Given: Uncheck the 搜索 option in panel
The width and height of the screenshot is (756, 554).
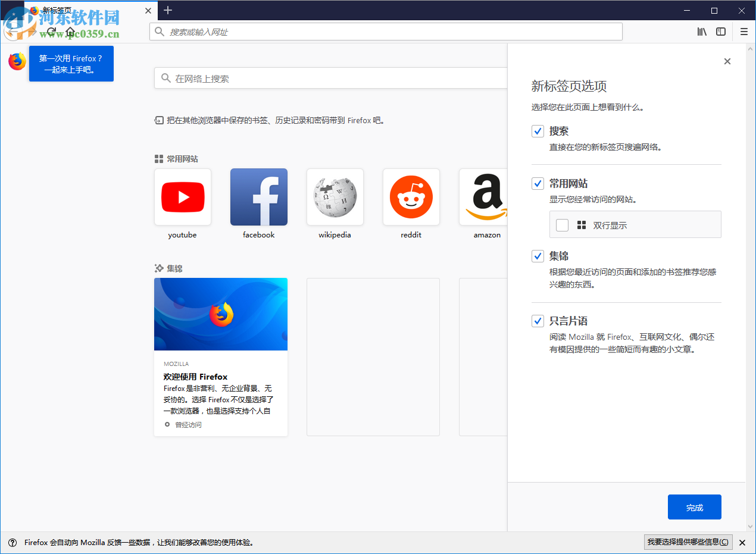Looking at the screenshot, I should pos(538,131).
